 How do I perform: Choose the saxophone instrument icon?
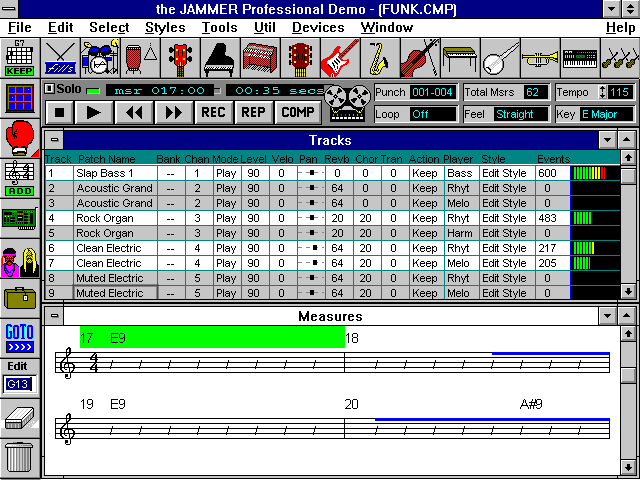(379, 59)
